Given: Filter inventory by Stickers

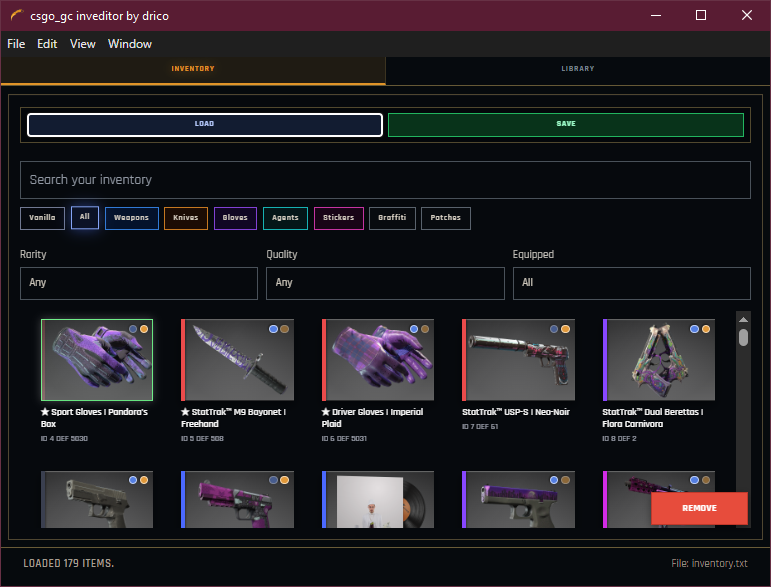Looking at the screenshot, I should pos(339,218).
